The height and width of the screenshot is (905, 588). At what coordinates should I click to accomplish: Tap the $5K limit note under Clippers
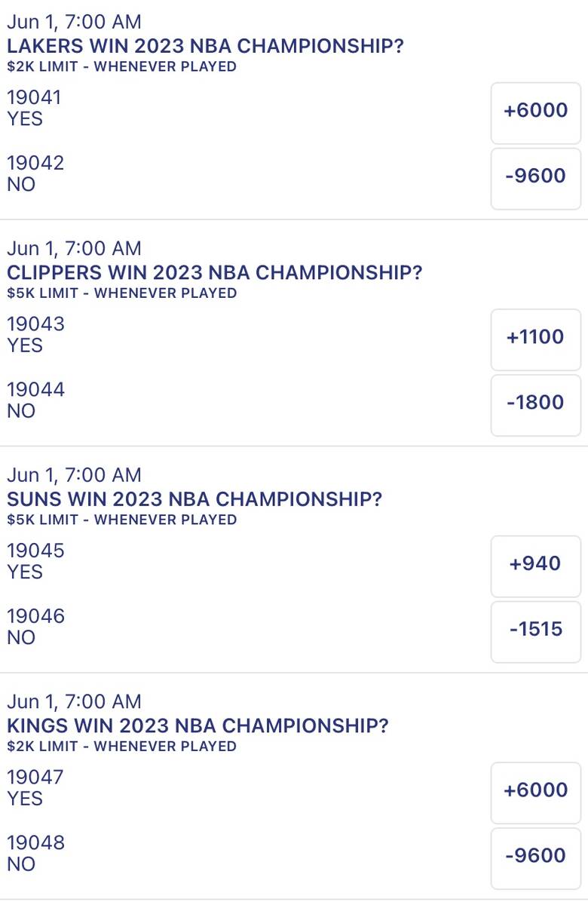click(x=121, y=293)
